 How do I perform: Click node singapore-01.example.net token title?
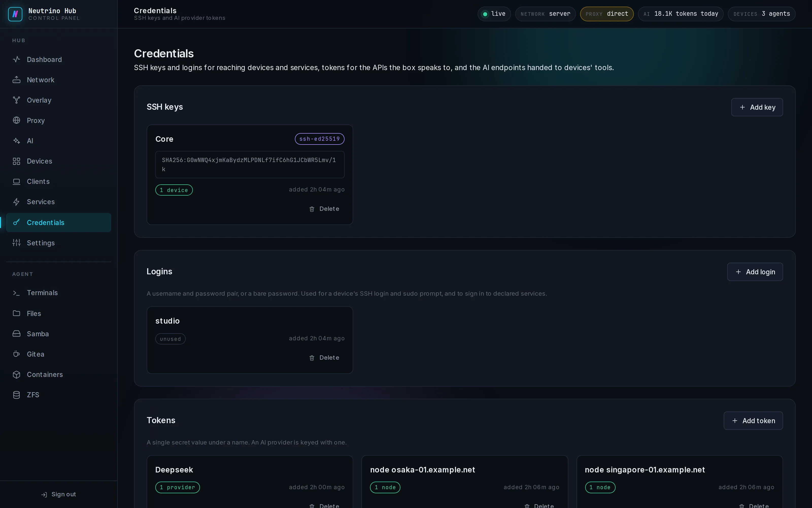coord(645,470)
